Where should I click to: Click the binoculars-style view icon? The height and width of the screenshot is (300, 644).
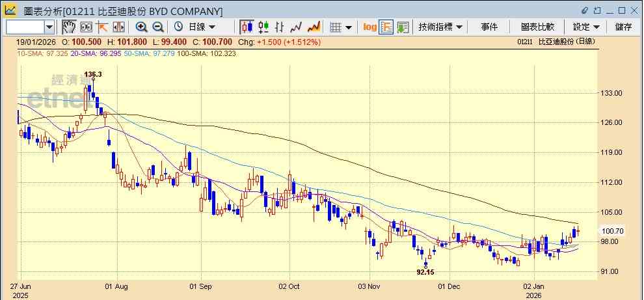87,27
